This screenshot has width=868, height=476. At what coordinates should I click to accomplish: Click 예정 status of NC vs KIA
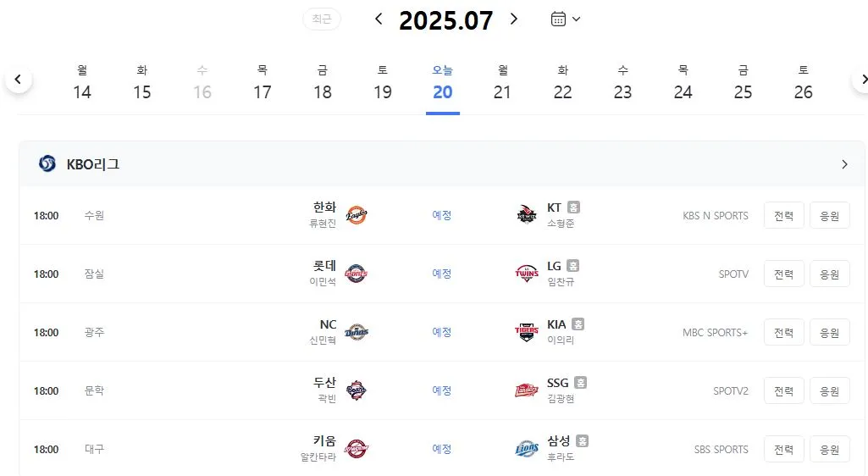[442, 332]
